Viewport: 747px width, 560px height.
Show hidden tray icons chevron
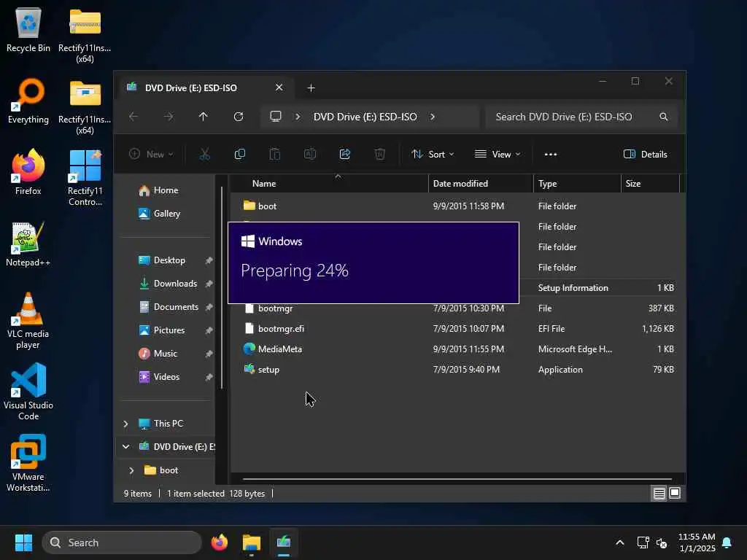click(620, 542)
